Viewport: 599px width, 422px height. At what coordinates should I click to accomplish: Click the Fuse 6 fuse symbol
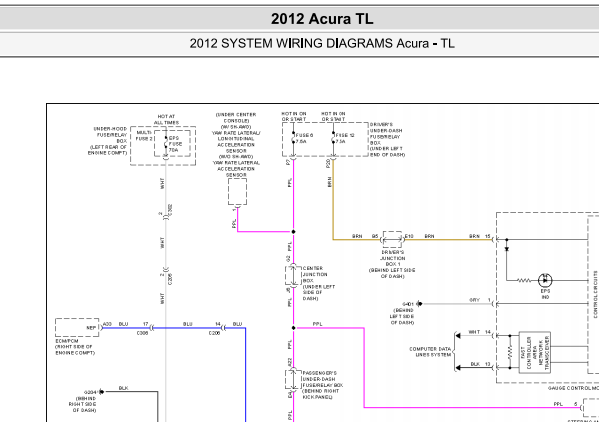[x=293, y=137]
